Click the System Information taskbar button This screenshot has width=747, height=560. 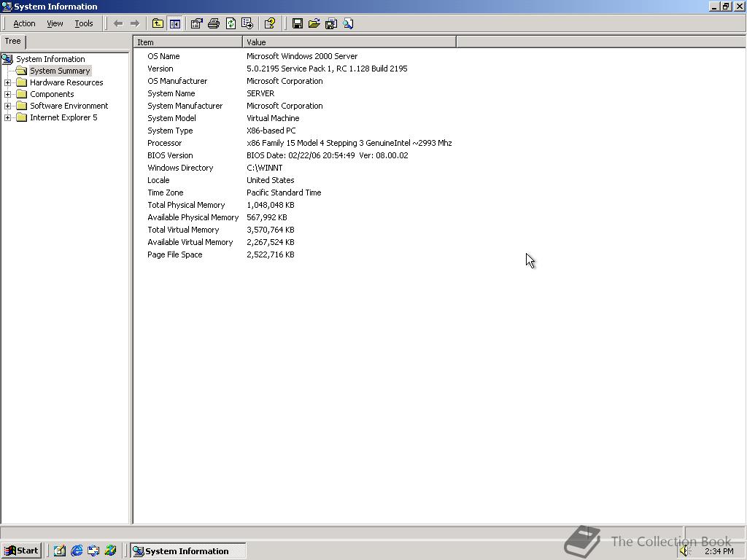point(187,551)
